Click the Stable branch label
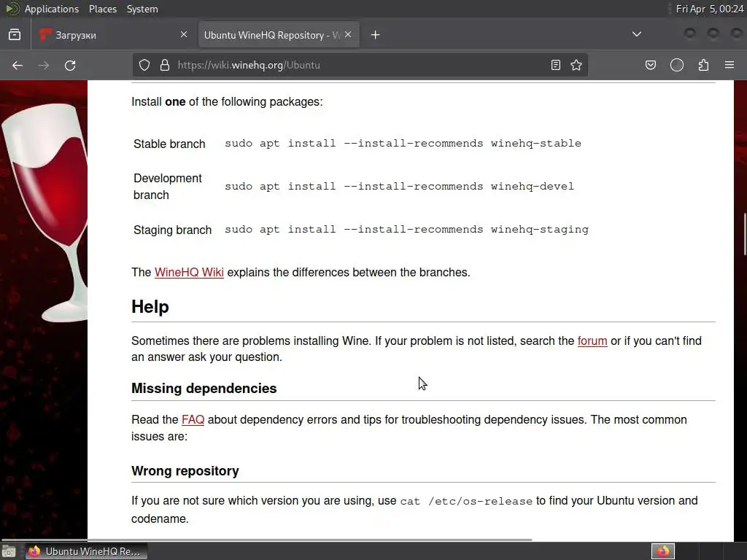This screenshot has height=560, width=747. click(169, 144)
